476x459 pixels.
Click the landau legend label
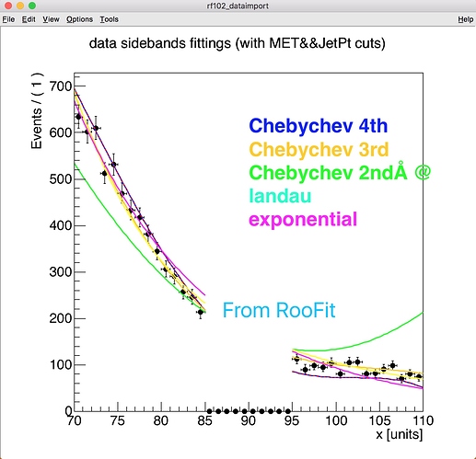pos(280,196)
